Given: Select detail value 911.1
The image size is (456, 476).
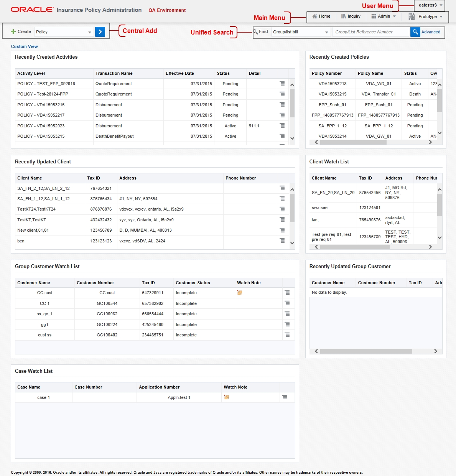Looking at the screenshot, I should (254, 126).
